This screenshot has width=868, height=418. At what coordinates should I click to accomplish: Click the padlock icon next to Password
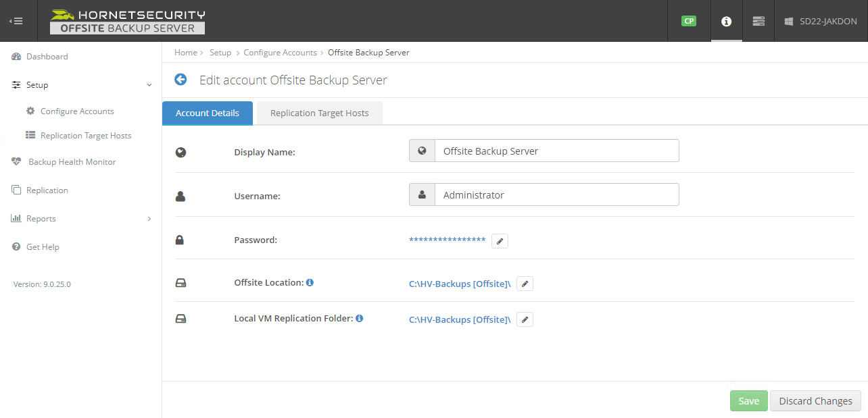click(180, 240)
